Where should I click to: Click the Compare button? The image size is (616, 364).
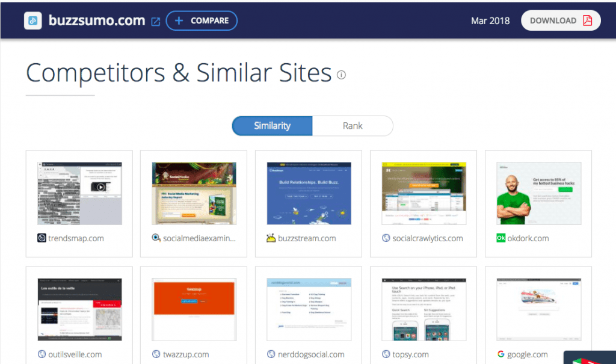click(202, 20)
